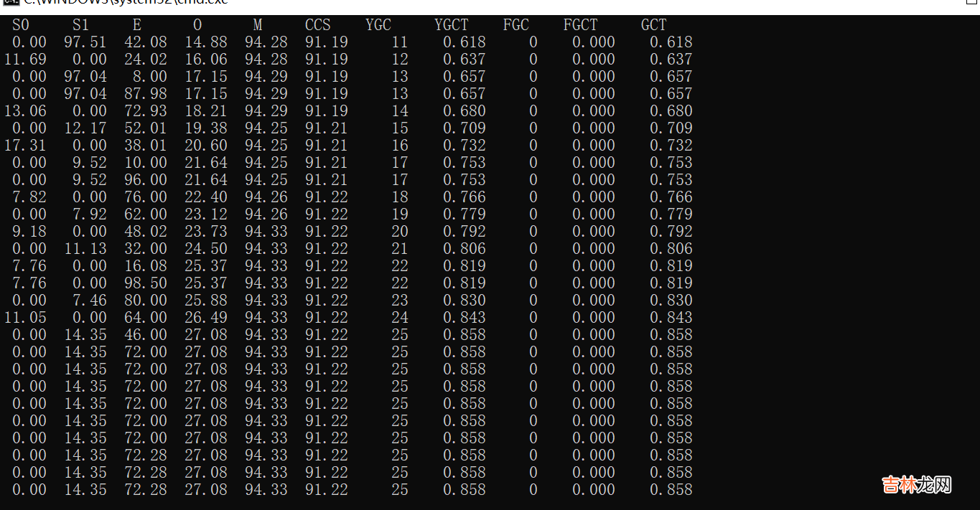Click the FGCT column header
This screenshot has width=980, height=510.
tap(580, 25)
